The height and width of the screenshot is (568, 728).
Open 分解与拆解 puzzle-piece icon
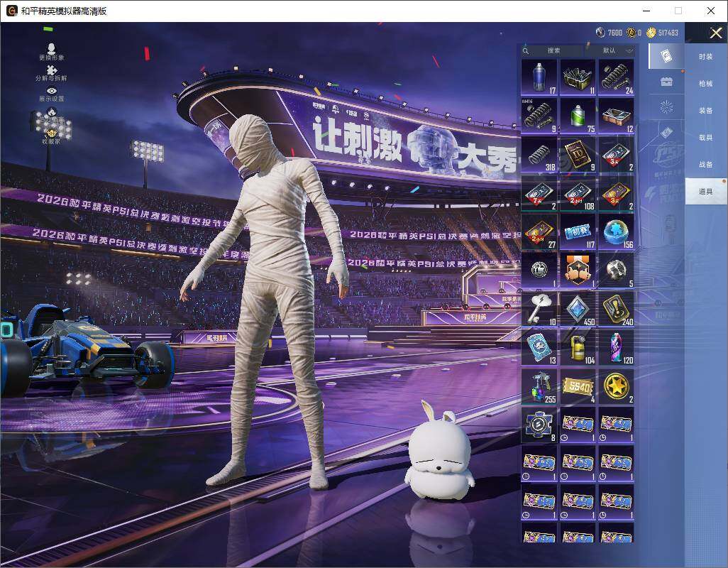pos(51,72)
